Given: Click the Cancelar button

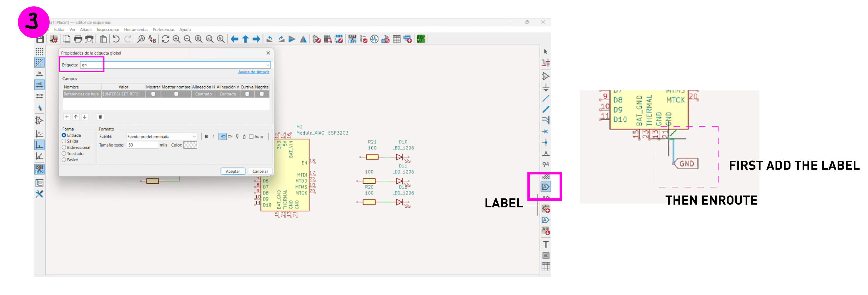Looking at the screenshot, I should click(x=260, y=171).
